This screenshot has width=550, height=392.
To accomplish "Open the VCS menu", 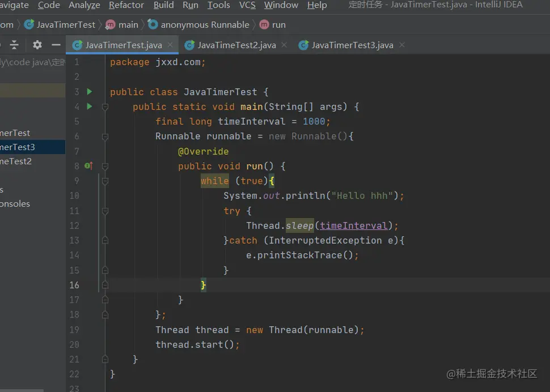I will 247,5.
